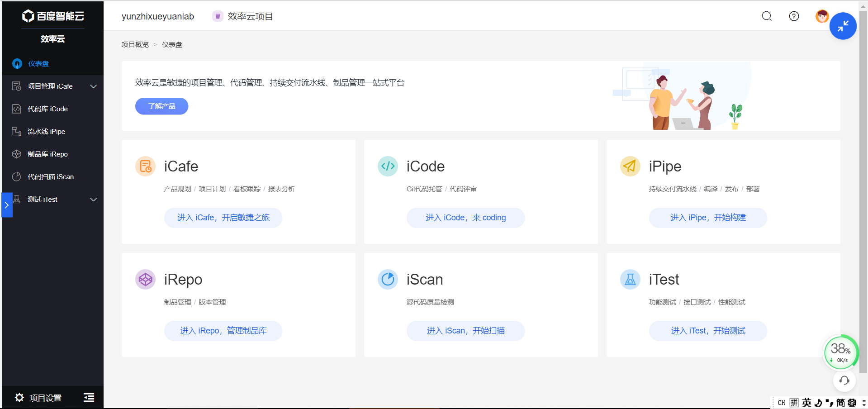Click the yellow iPipe paper plane icon
868x409 pixels.
pyautogui.click(x=630, y=166)
